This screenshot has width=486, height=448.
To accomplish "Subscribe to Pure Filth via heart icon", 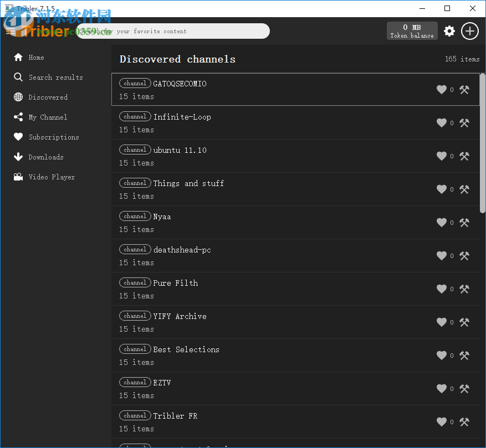I will tap(441, 289).
